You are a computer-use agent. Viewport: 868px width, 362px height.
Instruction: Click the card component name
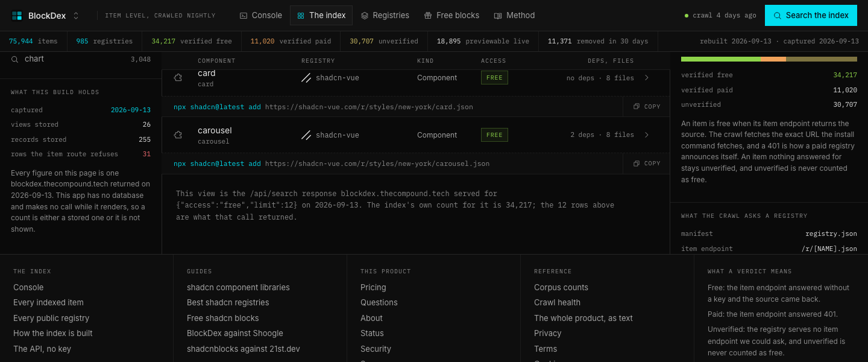[206, 73]
